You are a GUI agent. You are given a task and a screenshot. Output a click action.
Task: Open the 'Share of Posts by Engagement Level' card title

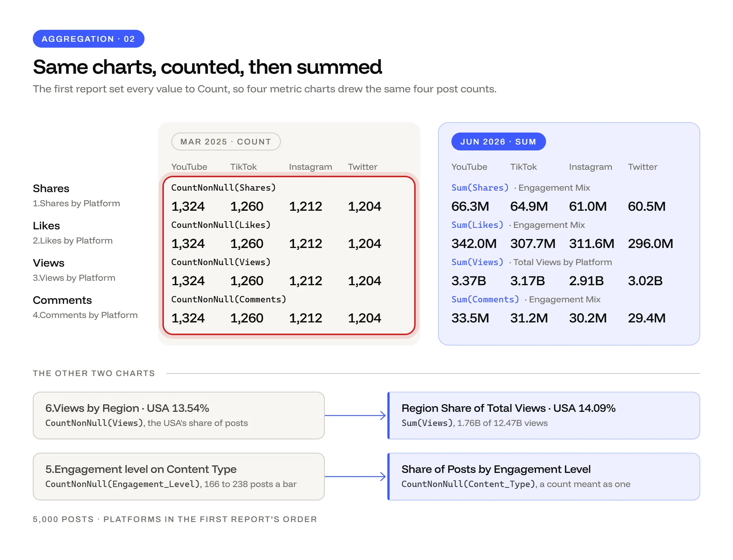coord(496,469)
